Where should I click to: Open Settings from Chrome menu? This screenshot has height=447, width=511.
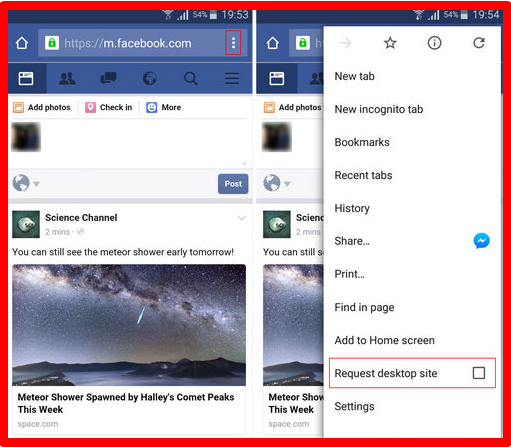click(412, 406)
